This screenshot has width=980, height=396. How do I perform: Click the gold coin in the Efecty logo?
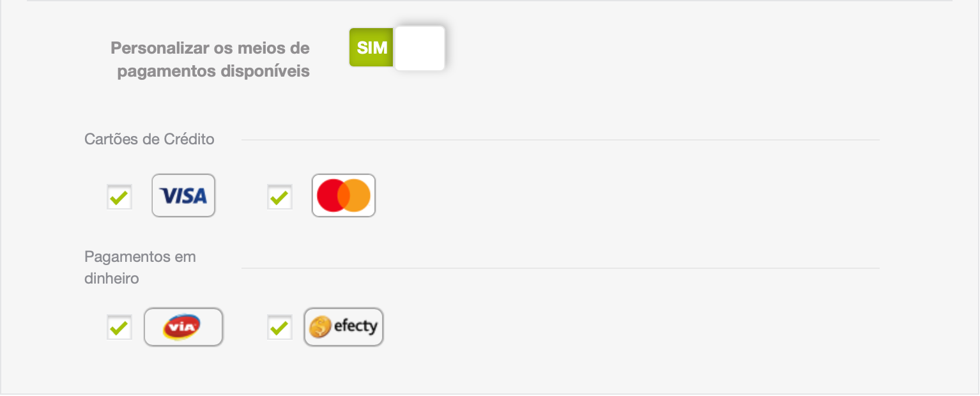(320, 328)
